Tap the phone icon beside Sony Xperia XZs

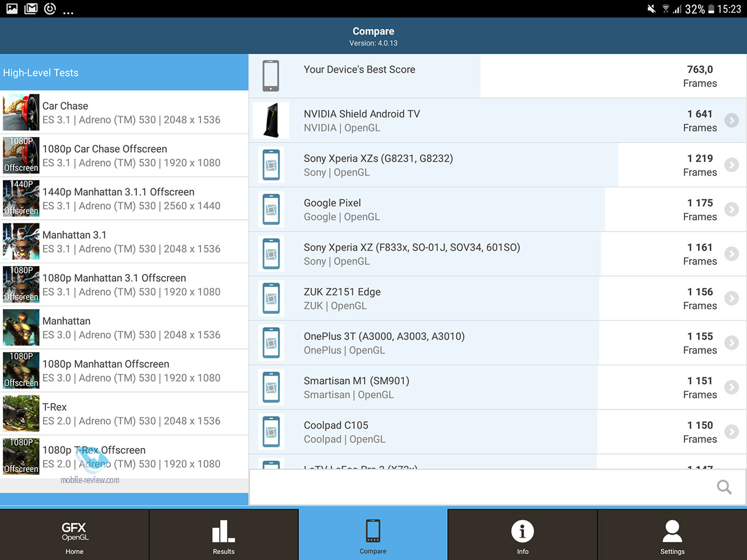coord(271,164)
